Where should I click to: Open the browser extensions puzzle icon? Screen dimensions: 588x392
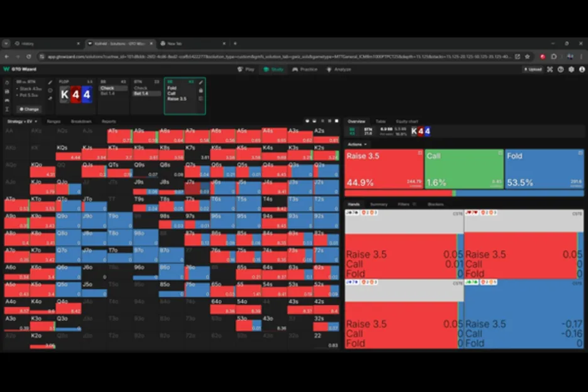553,56
